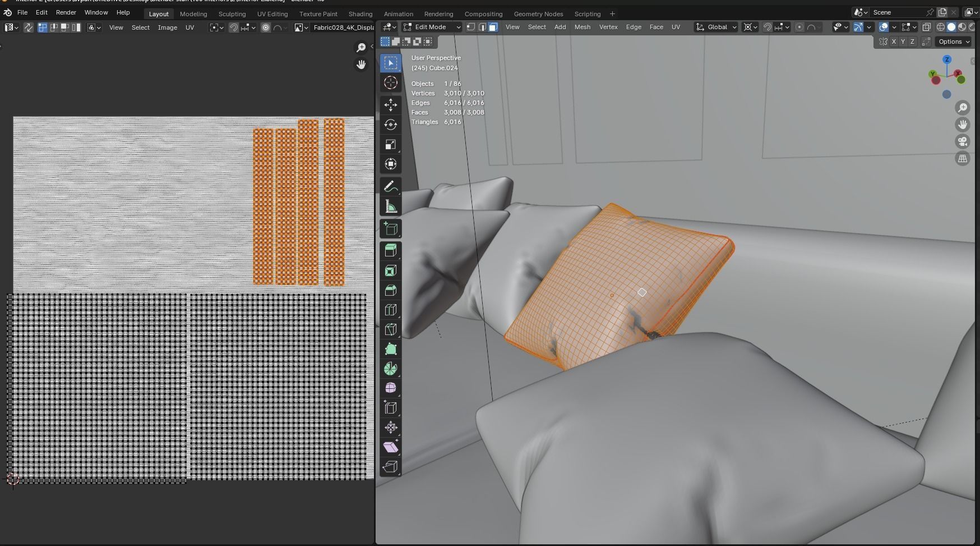Image resolution: width=980 pixels, height=546 pixels.
Task: Toggle viewport overlays
Action: 884,27
